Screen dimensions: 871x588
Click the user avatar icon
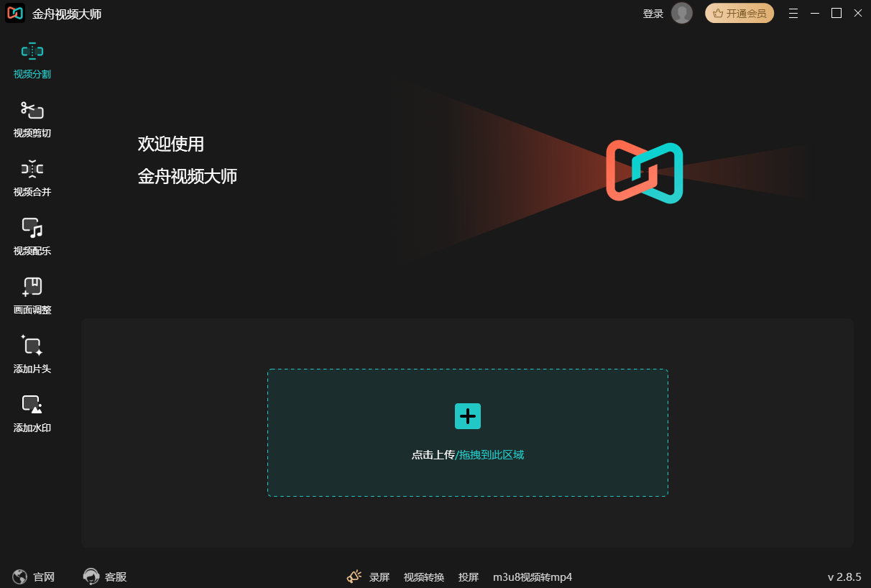point(682,13)
